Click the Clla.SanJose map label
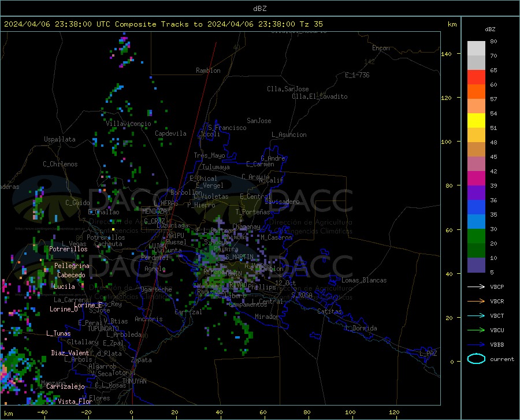This screenshot has width=520, height=420. pyautogui.click(x=288, y=89)
